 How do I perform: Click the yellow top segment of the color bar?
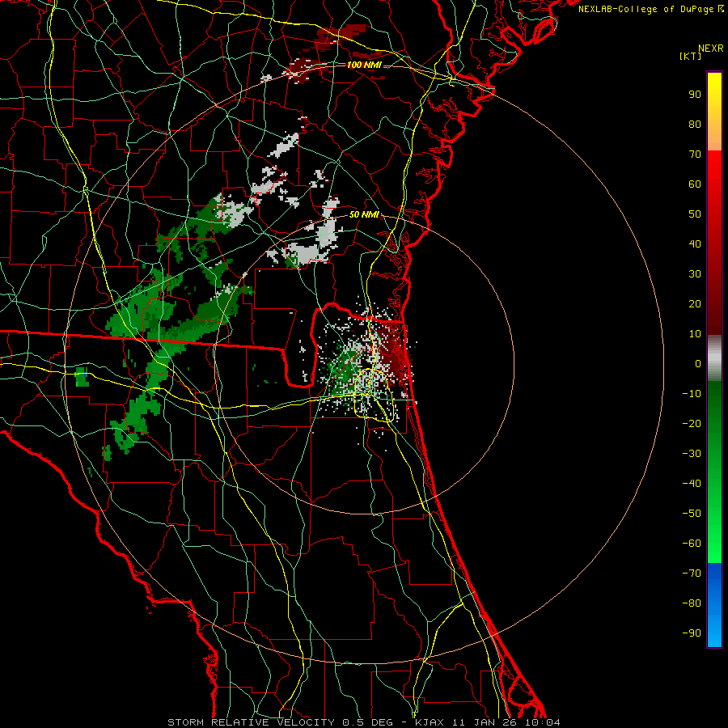[714, 112]
